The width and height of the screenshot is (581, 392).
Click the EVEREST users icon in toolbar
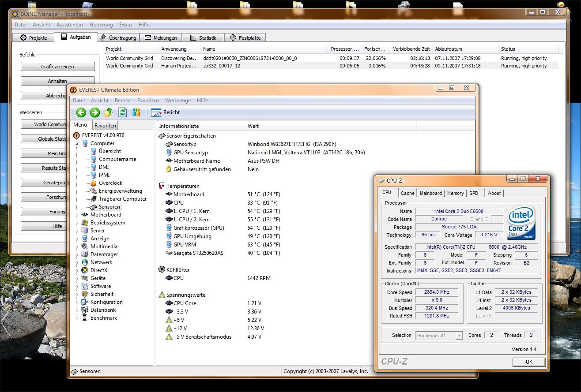(x=136, y=112)
